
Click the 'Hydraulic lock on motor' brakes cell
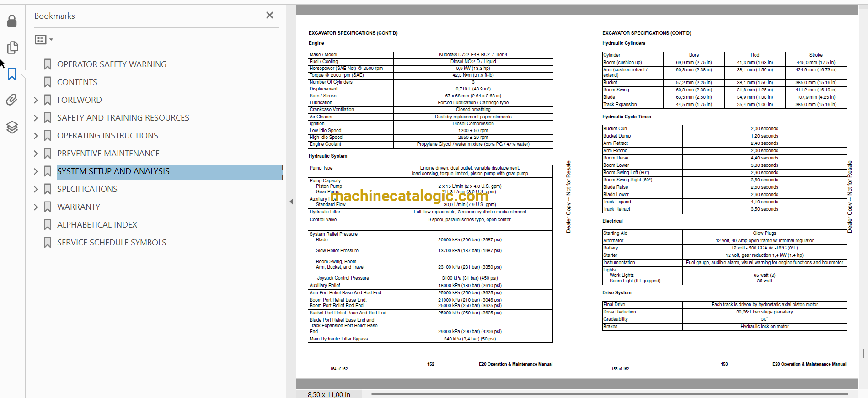click(764, 327)
